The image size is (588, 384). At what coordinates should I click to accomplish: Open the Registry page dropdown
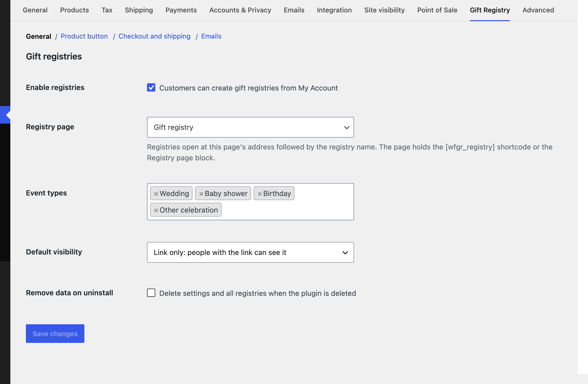pos(250,127)
